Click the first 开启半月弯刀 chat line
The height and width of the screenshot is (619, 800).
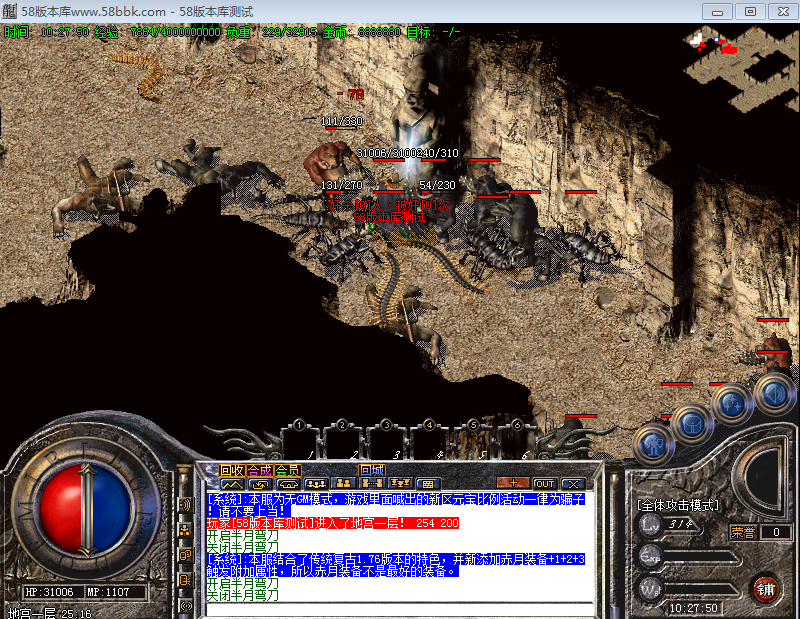(x=243, y=535)
